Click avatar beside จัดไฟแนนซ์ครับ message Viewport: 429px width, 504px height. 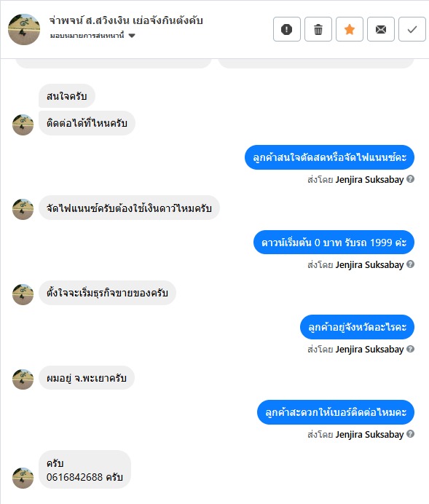(23, 209)
